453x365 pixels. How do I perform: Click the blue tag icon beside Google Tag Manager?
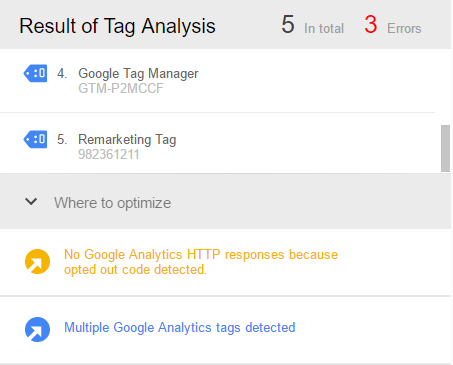point(35,73)
